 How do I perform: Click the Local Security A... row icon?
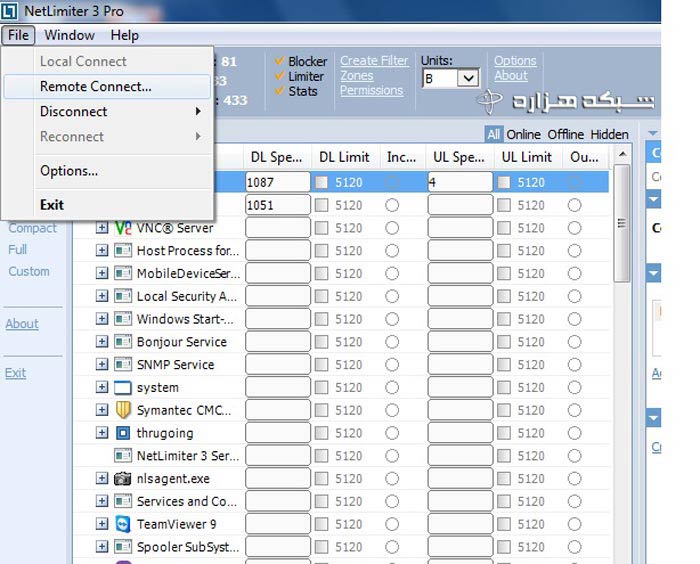(123, 296)
